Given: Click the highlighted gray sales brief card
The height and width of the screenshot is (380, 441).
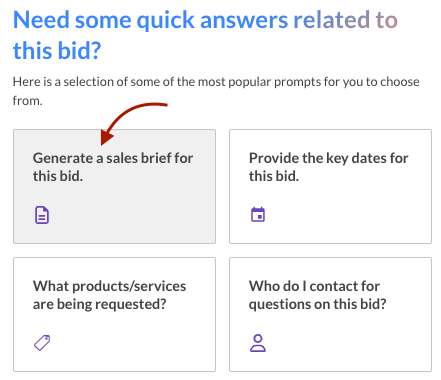Looking at the screenshot, I should pos(114,186).
